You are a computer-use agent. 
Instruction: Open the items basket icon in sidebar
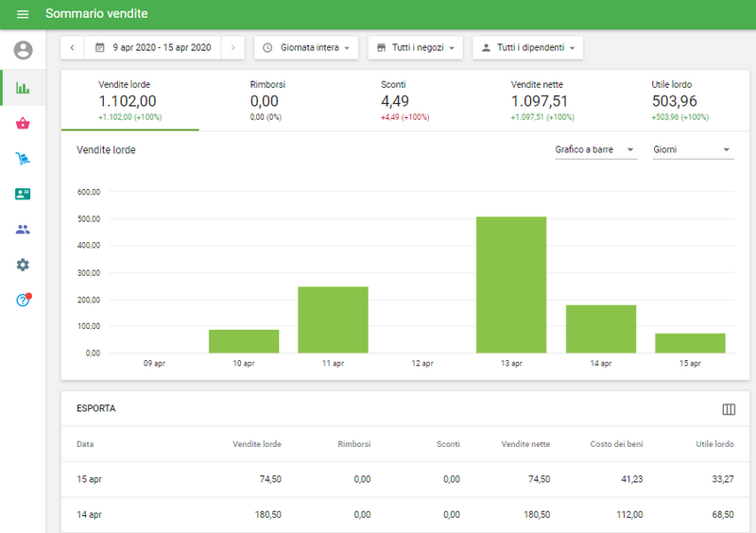[x=23, y=123]
